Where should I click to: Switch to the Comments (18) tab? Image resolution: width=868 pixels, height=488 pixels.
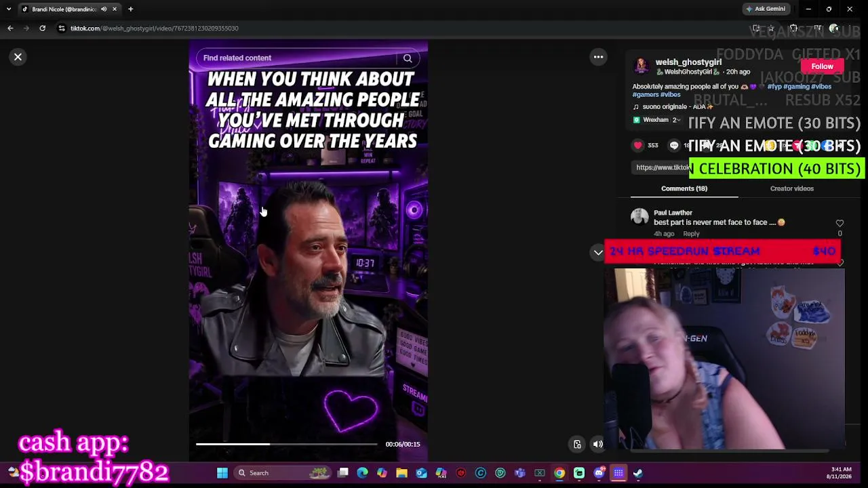(x=684, y=188)
